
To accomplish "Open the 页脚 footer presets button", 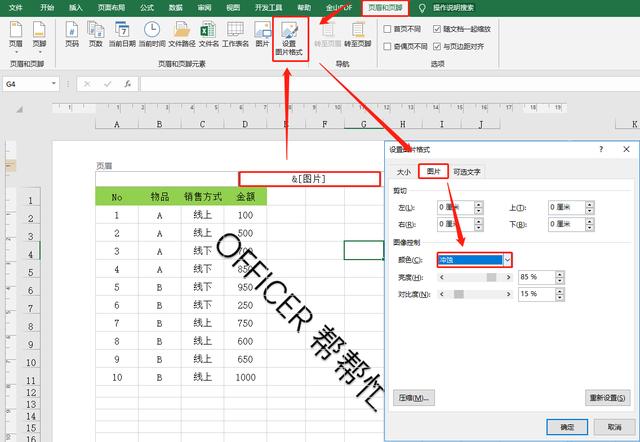I will click(39, 37).
